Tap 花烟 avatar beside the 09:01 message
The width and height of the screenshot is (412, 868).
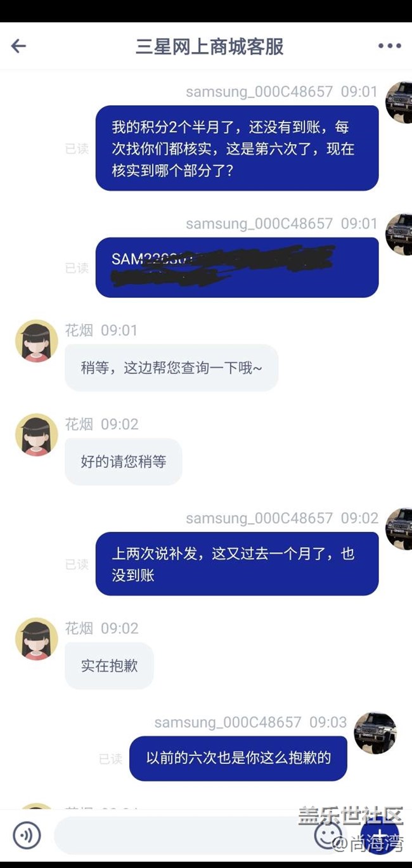36,340
